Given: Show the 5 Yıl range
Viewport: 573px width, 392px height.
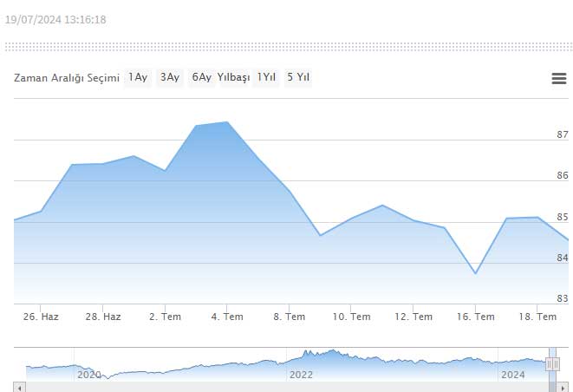Looking at the screenshot, I should coord(298,78).
